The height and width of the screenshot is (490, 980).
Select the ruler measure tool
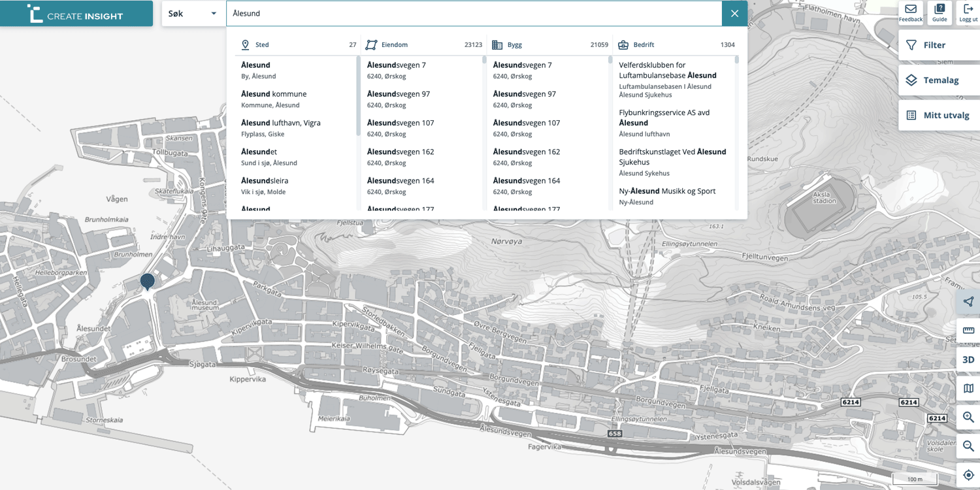[x=968, y=331]
